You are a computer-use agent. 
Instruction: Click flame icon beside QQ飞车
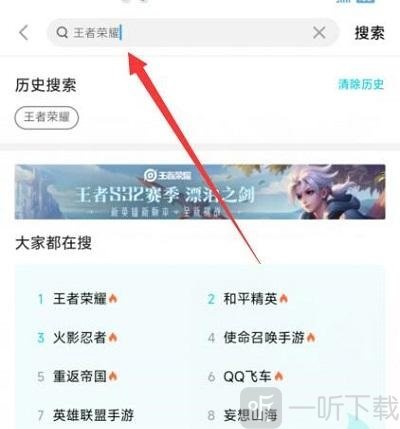[279, 376]
